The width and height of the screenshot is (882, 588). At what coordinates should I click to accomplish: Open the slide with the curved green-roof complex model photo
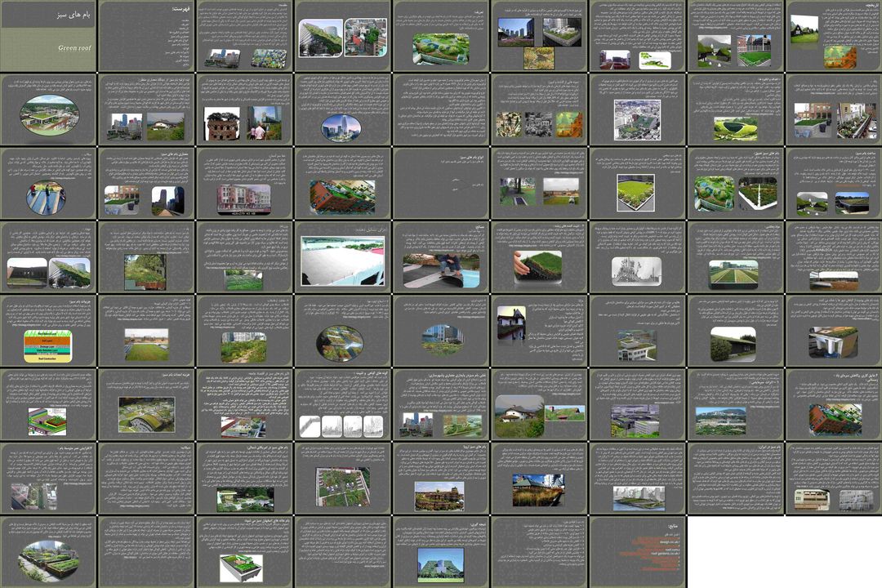point(146,404)
